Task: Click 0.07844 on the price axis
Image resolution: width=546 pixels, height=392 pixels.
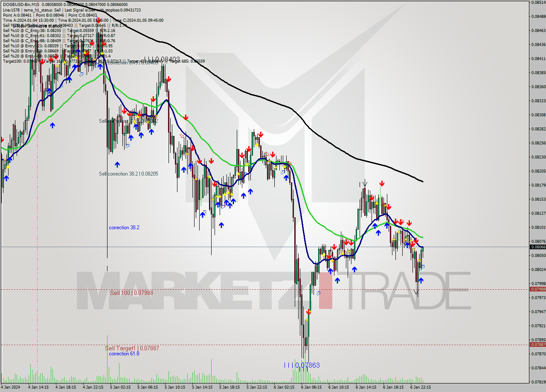Action: point(538,368)
